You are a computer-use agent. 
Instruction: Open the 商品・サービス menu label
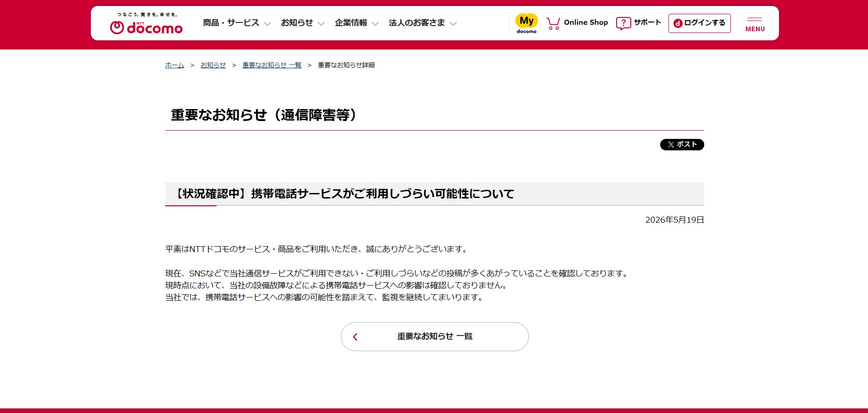pyautogui.click(x=231, y=23)
